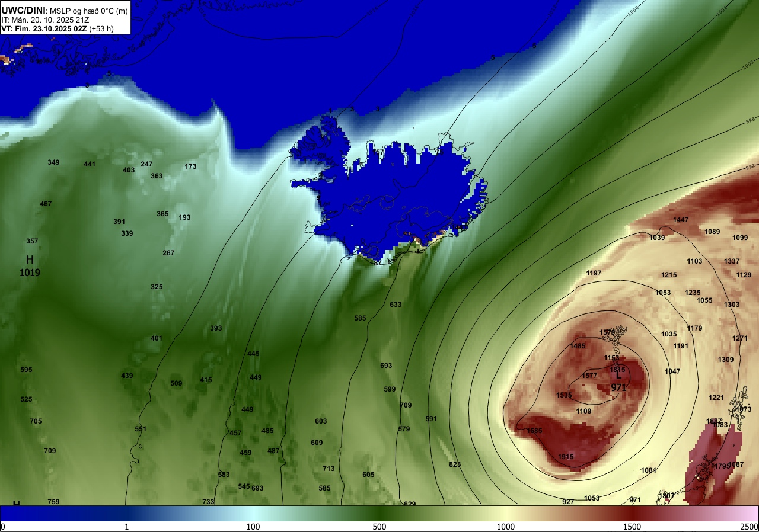Click the H 1019 high-pressure marker
Image resolution: width=759 pixels, height=532 pixels.
(x=30, y=266)
